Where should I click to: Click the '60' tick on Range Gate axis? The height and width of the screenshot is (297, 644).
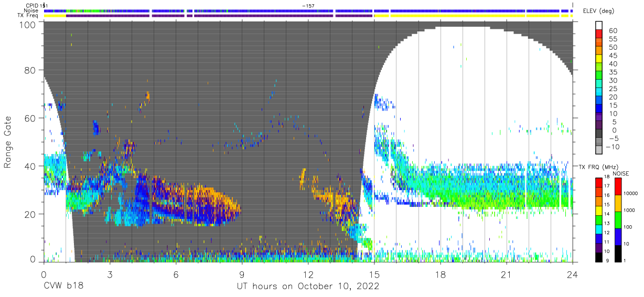(30, 118)
